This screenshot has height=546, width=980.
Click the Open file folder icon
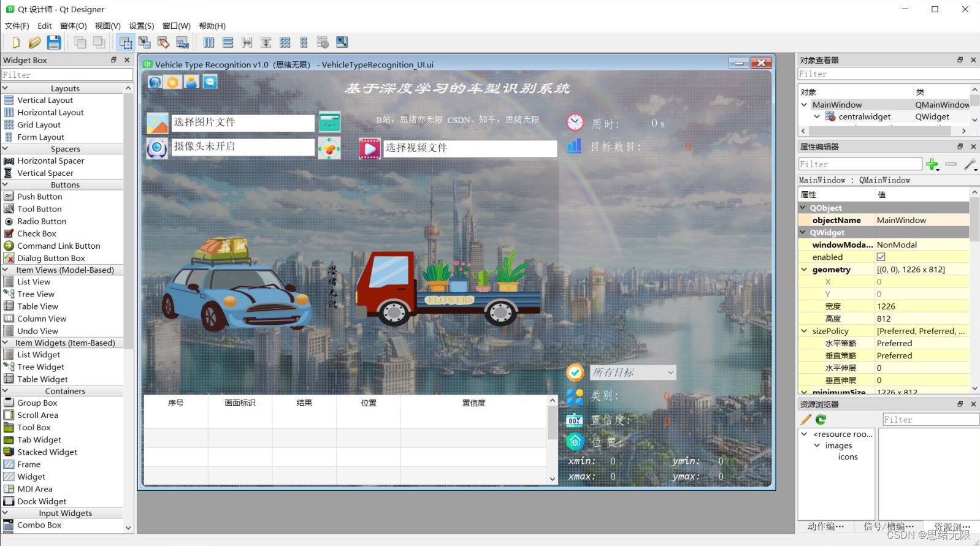tap(35, 42)
